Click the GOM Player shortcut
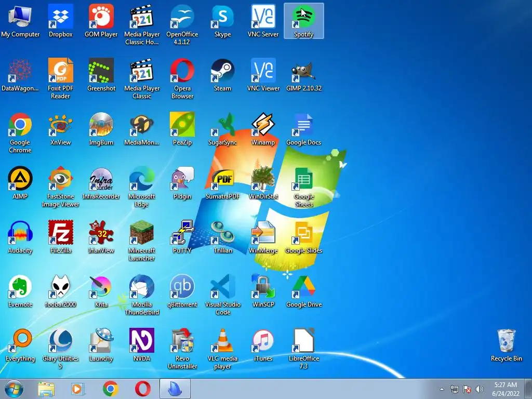The image size is (532, 399). 101,21
